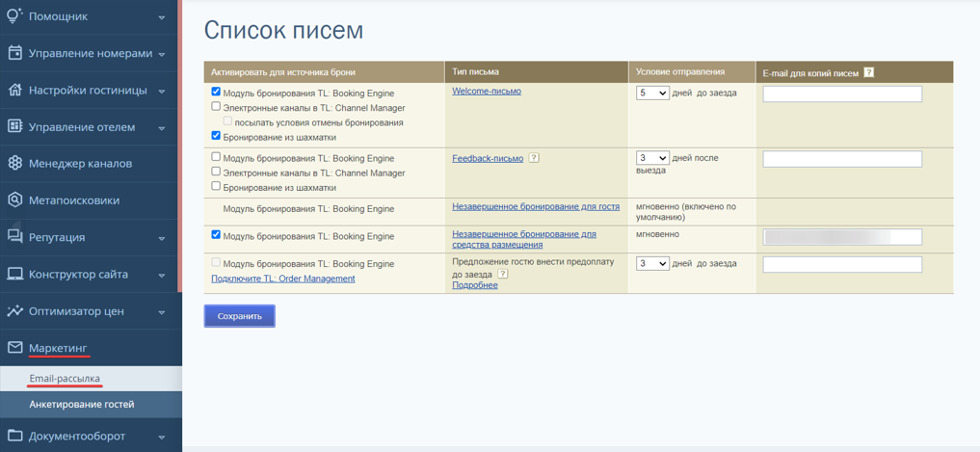Viewport: 980px width, 452px height.
Task: Open the days dropdown for Feedback-письмо
Action: tap(652, 157)
